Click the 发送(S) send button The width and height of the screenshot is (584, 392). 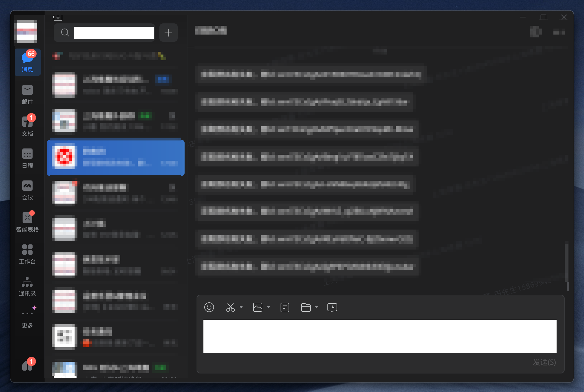point(544,362)
